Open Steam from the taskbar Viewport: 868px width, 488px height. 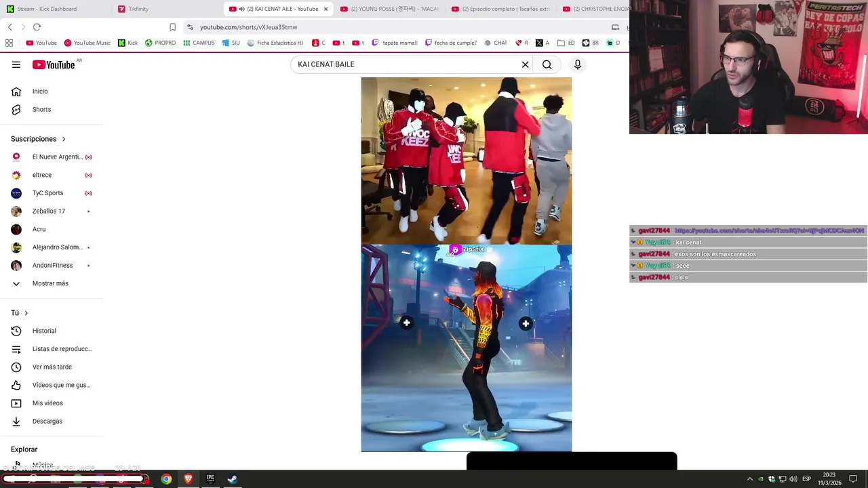[232, 479]
